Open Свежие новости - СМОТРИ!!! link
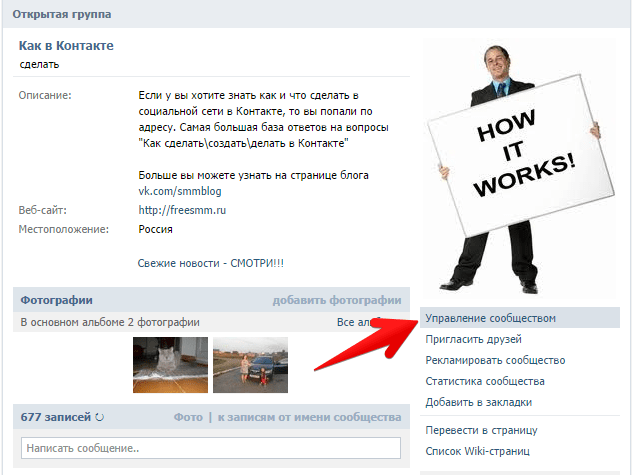 pyautogui.click(x=210, y=263)
